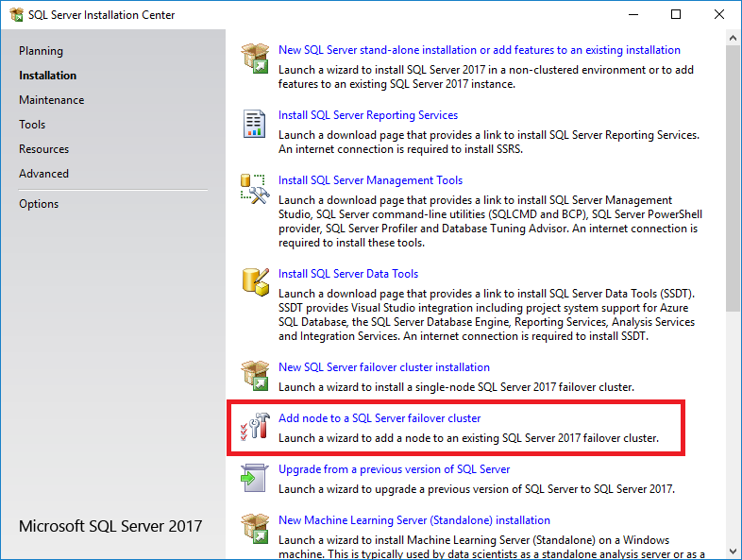Screen dimensions: 742x560
Task: Click the SQL Server Installation Center title bar icon
Action: [x=16, y=15]
